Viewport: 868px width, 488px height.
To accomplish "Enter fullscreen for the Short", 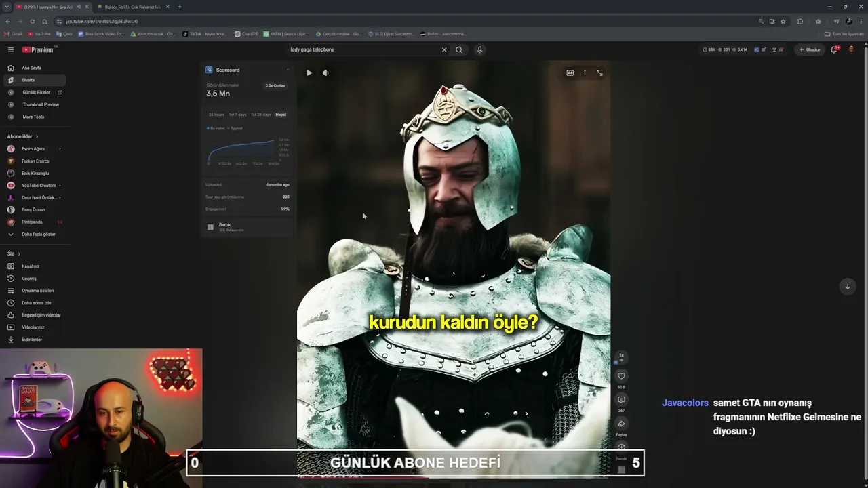I will pyautogui.click(x=599, y=73).
